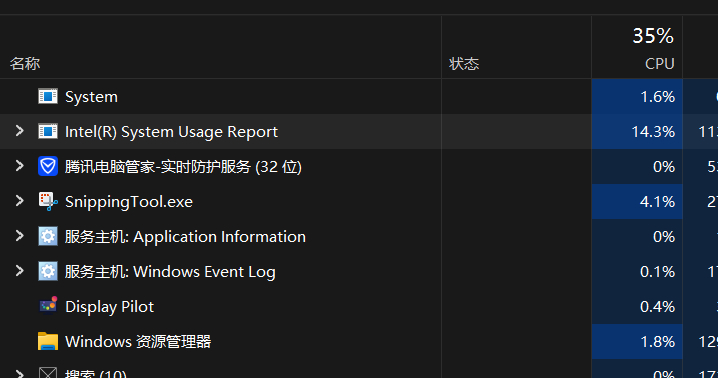Expand 服务主机: Windows Event Log
The width and height of the screenshot is (718, 378).
coord(19,271)
